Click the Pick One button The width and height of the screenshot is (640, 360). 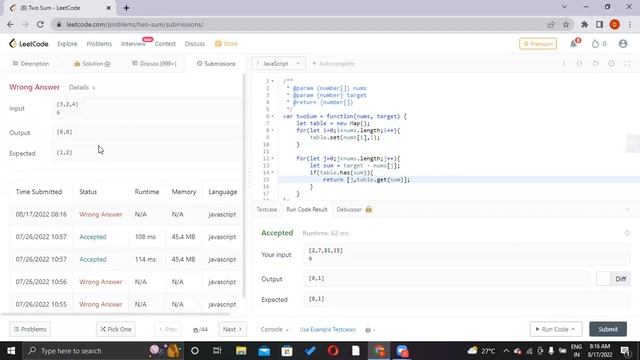[x=116, y=329]
